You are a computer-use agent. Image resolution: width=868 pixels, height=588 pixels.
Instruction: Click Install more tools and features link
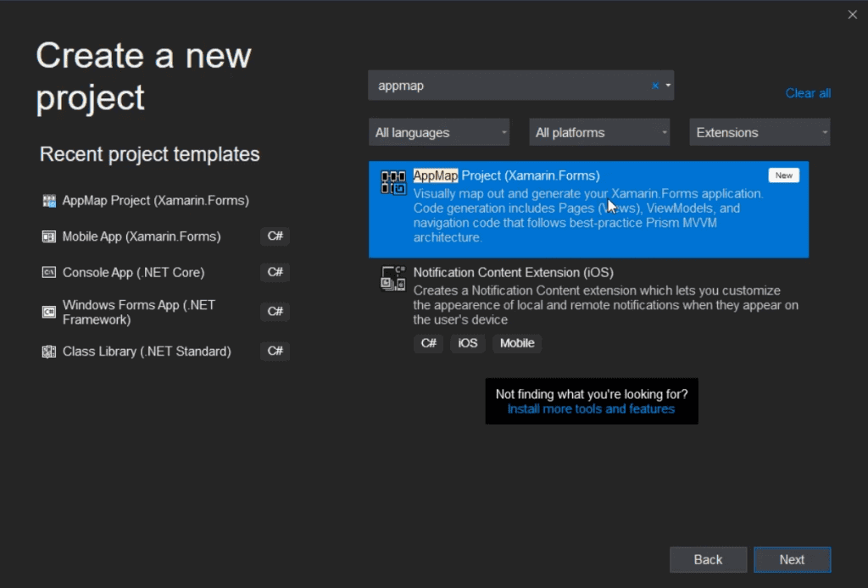point(591,409)
